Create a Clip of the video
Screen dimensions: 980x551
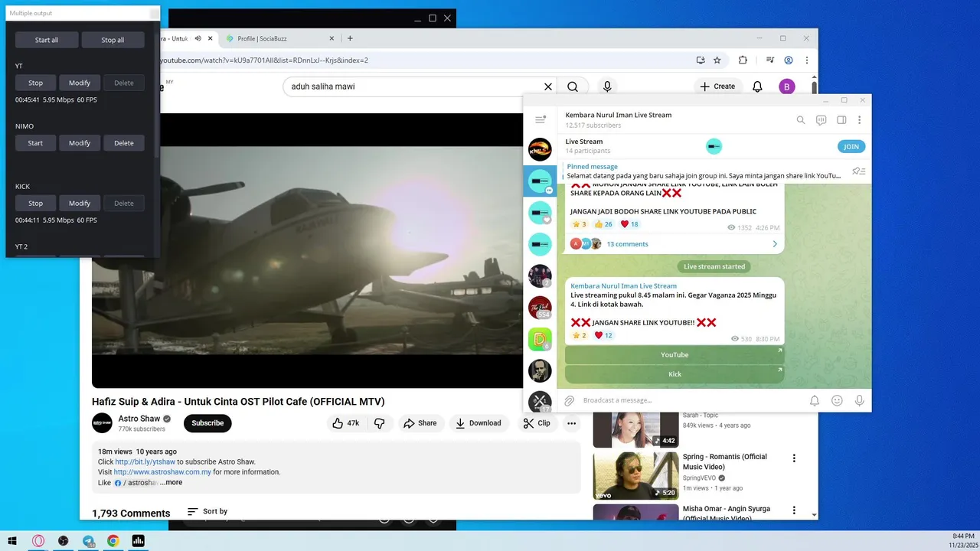(537, 423)
